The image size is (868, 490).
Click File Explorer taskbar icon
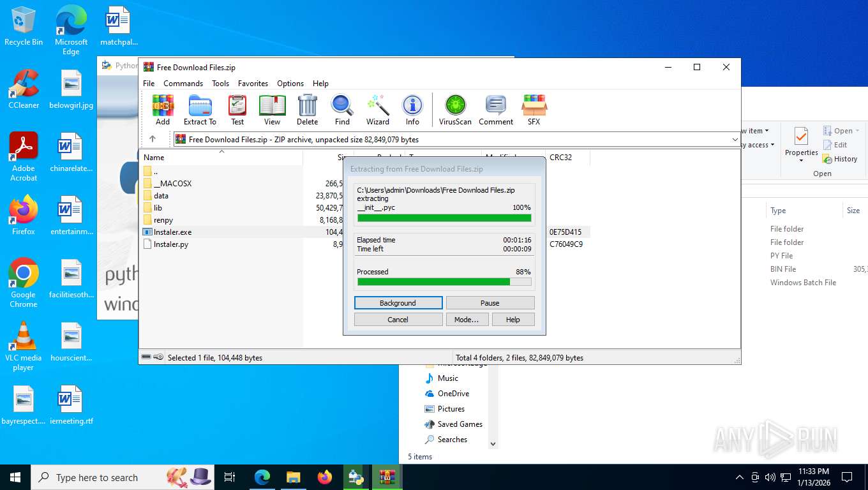[x=293, y=477]
